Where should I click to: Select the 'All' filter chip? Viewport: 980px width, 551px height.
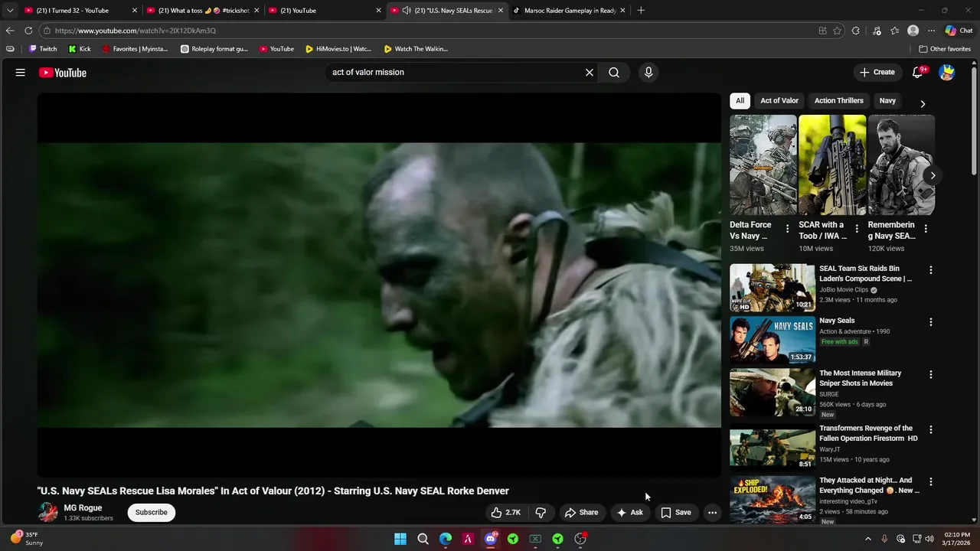(740, 100)
